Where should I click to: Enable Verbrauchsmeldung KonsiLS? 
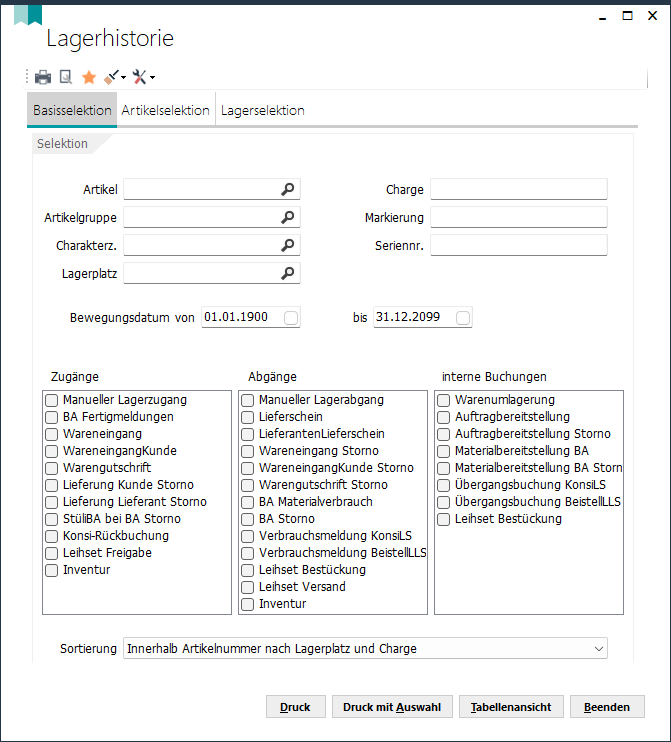247,536
